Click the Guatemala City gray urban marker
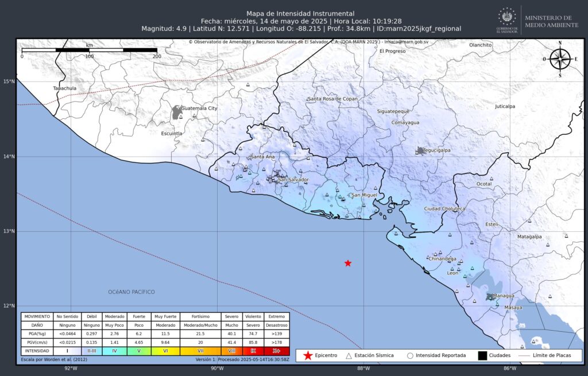The width and height of the screenshot is (588, 376). pyautogui.click(x=177, y=113)
